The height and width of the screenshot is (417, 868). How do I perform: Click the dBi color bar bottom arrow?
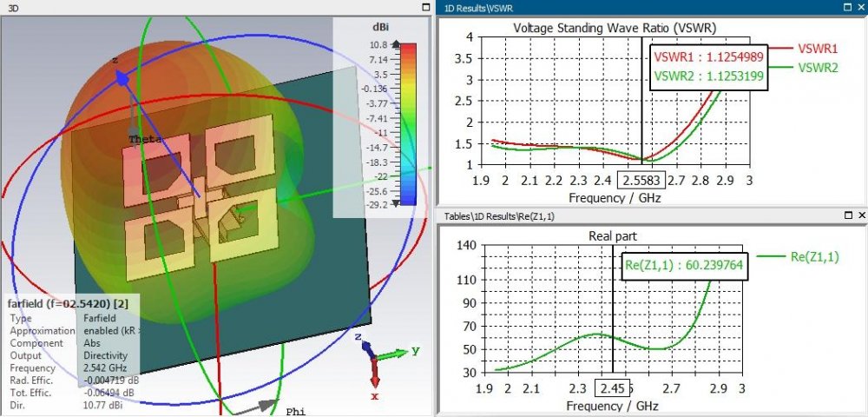click(x=396, y=204)
